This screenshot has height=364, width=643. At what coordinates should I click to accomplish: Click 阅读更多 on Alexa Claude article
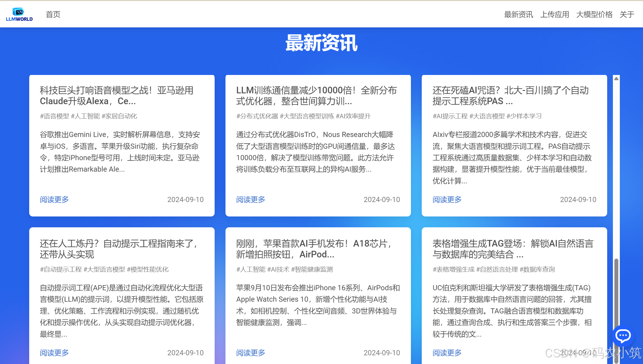[54, 200]
